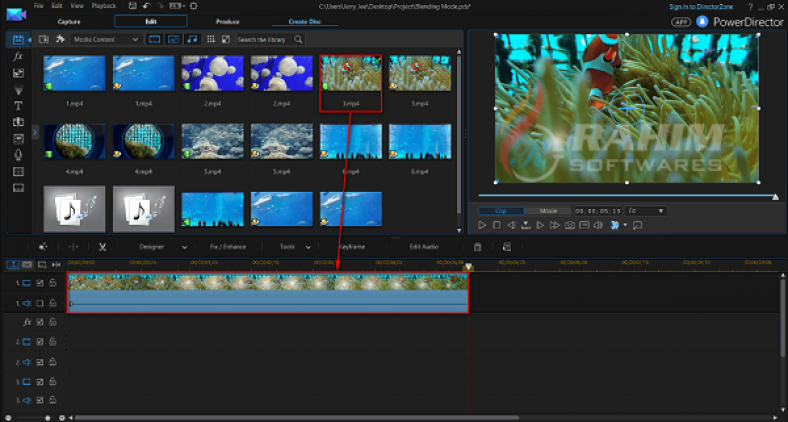Open the Title Room (T icon)
The width and height of the screenshot is (788, 422).
pos(18,105)
